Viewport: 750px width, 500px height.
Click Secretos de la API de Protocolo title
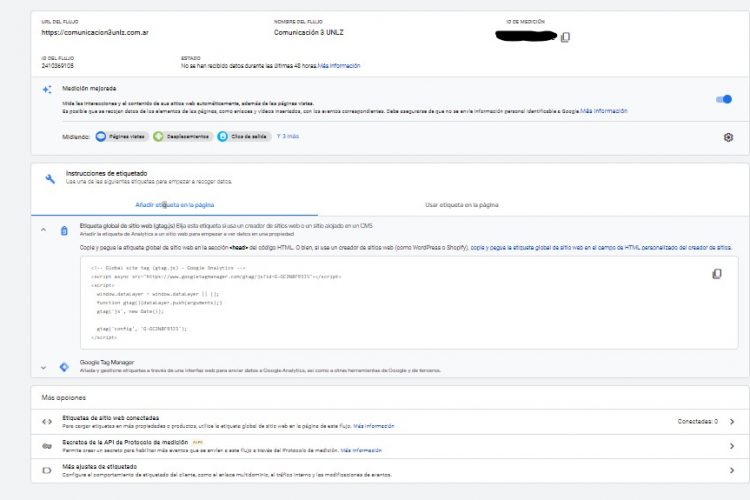[125, 442]
